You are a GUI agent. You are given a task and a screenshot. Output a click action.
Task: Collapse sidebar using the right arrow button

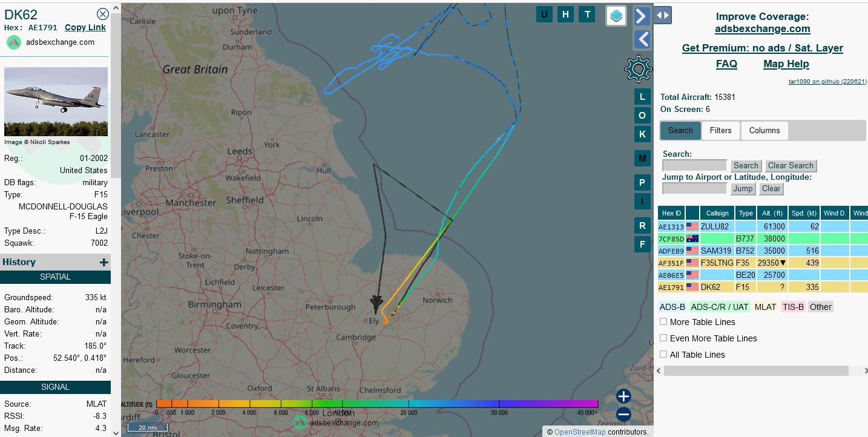642,16
